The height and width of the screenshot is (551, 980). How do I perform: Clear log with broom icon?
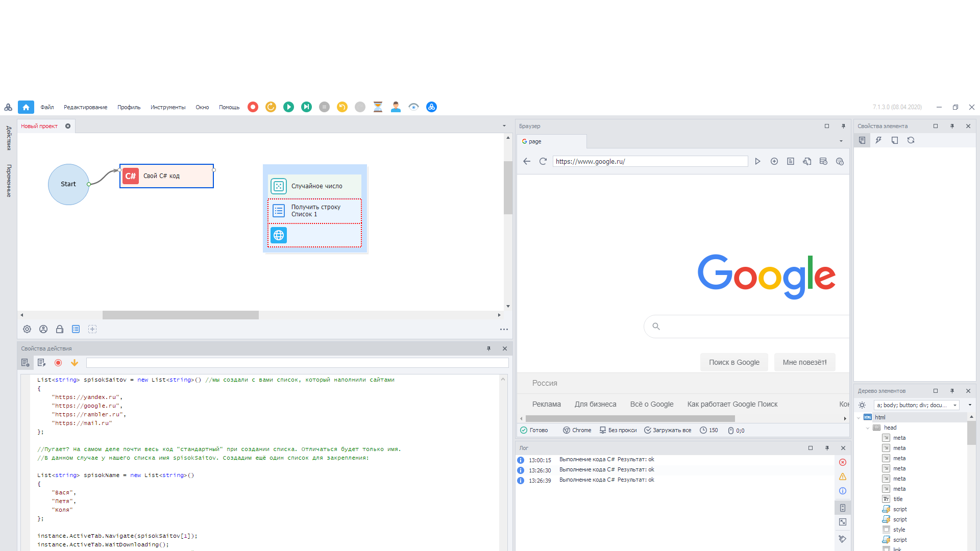pos(842,539)
